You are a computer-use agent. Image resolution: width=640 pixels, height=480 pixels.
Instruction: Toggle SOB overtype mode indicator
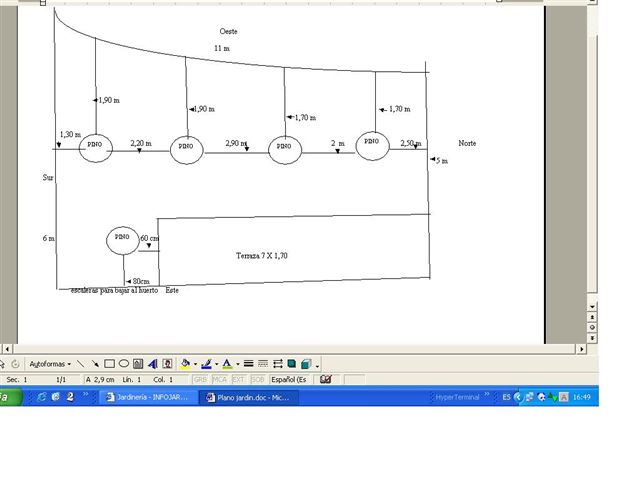[257, 380]
